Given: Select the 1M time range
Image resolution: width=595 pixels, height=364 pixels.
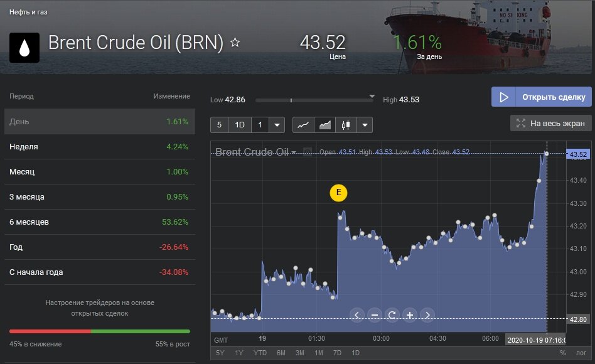Looking at the screenshot, I should click(319, 353).
